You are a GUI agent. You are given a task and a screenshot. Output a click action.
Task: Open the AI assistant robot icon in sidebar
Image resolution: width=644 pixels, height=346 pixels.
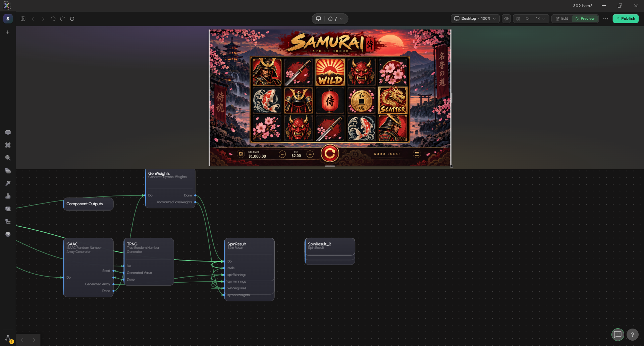point(8,132)
